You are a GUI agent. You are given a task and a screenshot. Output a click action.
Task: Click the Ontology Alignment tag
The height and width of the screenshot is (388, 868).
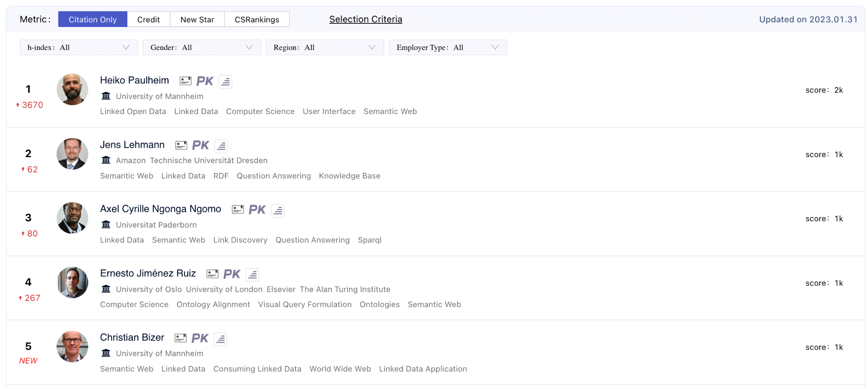point(213,305)
